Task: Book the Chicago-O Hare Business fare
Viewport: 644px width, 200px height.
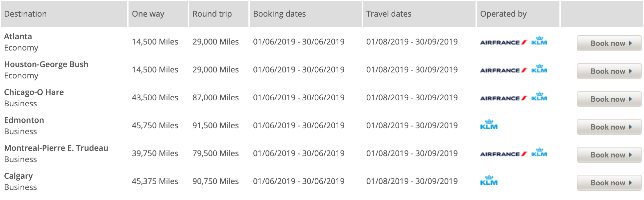Action: coord(609,99)
